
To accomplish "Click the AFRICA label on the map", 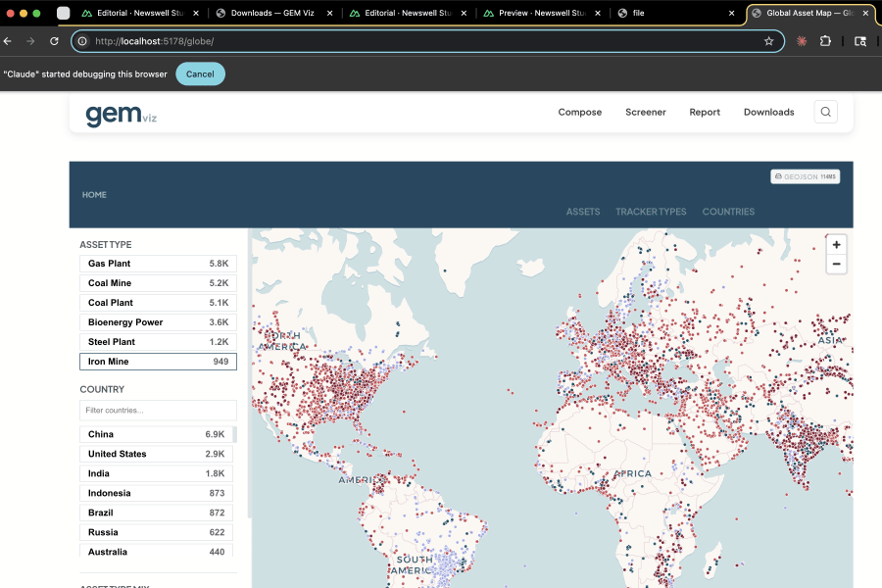I will pyautogui.click(x=632, y=473).
